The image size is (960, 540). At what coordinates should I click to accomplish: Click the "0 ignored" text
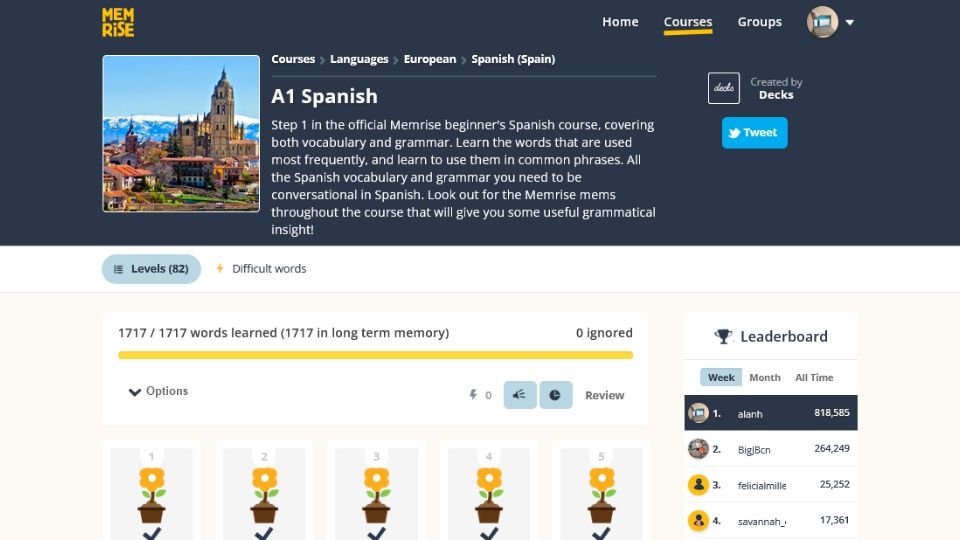click(604, 332)
